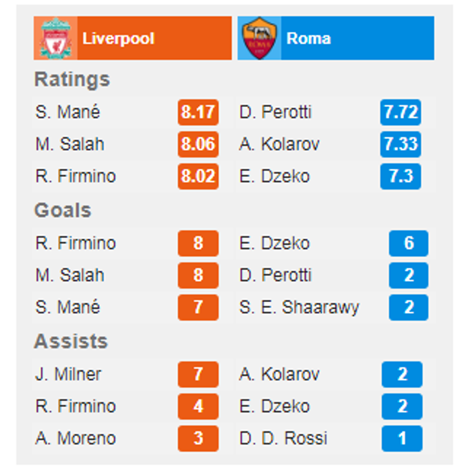Click S. Mané's 8.17 rating badge
Viewport: 466px width, 476px height.
pos(198,112)
